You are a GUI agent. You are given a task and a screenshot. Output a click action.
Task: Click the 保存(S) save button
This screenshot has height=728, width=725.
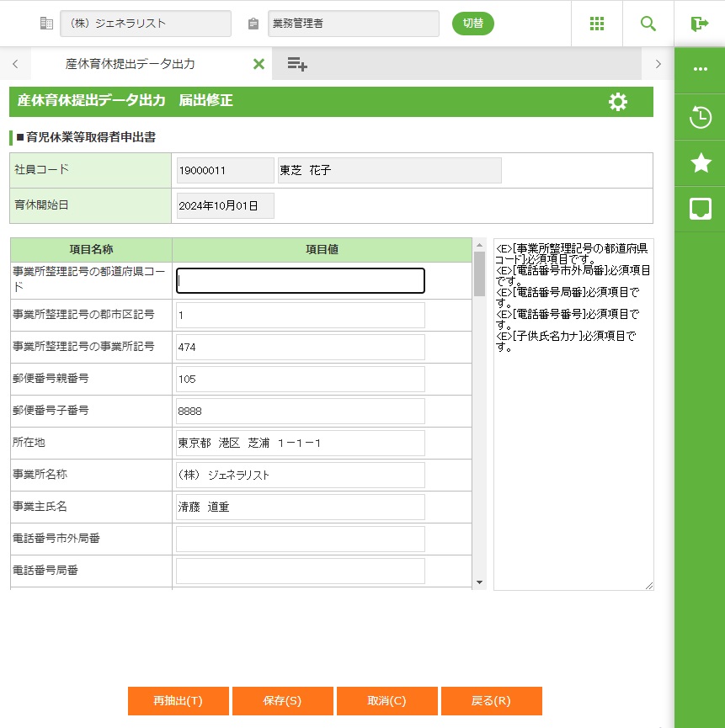coord(282,701)
